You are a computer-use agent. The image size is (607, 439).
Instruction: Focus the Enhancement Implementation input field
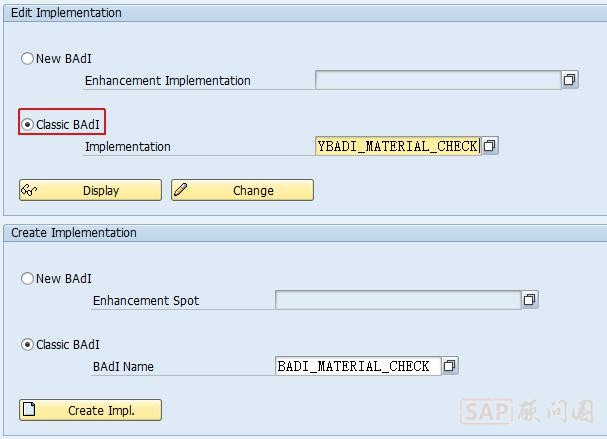[437, 80]
